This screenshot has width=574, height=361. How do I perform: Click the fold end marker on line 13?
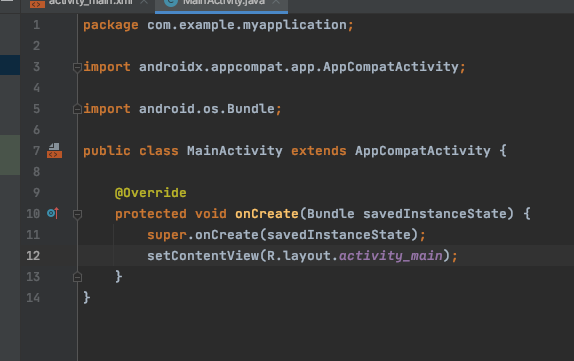(x=77, y=277)
